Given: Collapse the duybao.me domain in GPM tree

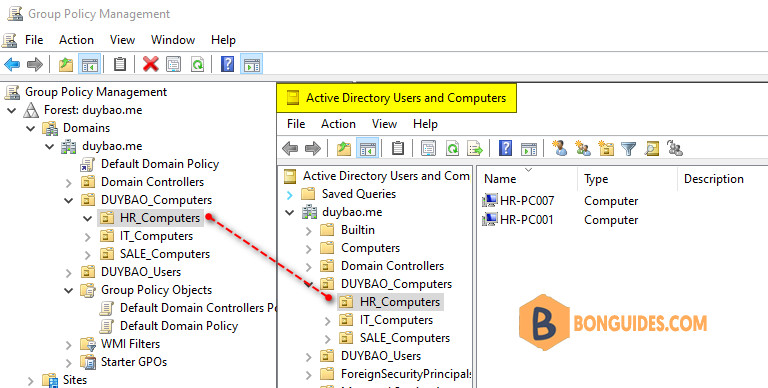Looking at the screenshot, I should pos(49,146).
